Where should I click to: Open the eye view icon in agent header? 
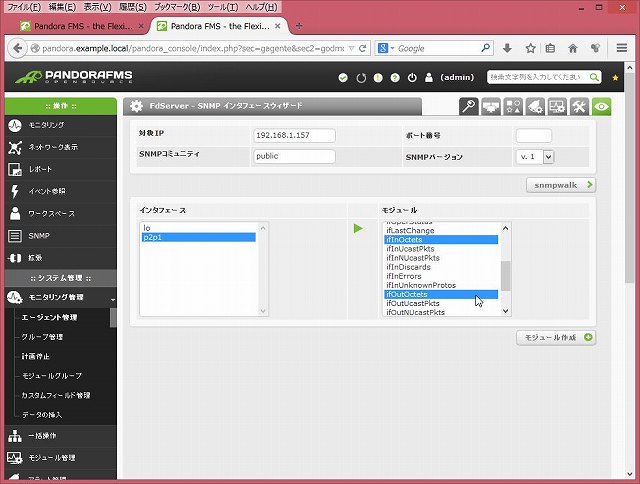pos(601,107)
